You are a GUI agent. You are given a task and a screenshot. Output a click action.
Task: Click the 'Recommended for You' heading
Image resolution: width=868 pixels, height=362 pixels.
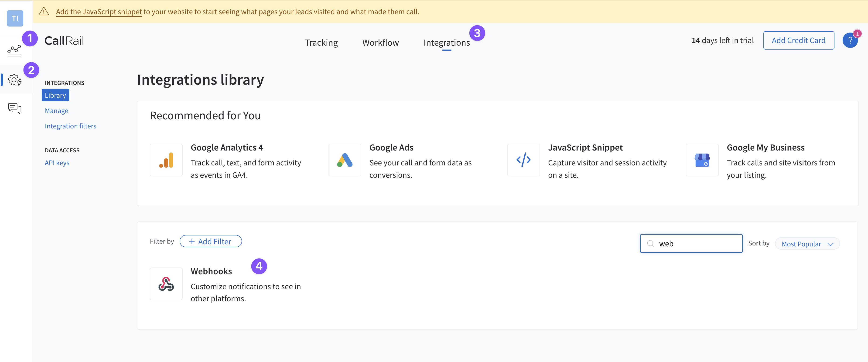coord(205,115)
